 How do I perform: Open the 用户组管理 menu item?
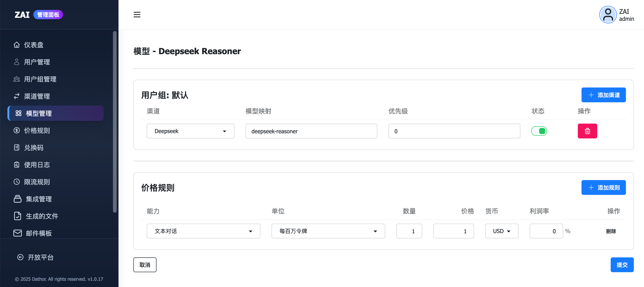[40, 79]
